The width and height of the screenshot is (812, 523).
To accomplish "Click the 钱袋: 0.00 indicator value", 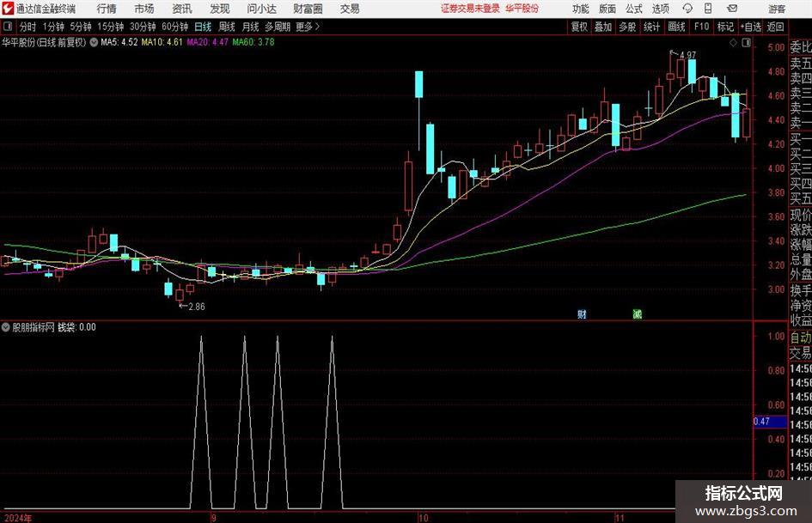I will (76, 327).
